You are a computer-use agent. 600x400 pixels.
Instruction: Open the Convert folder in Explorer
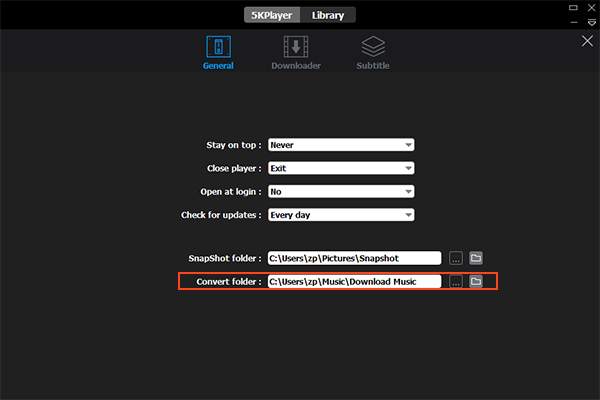click(476, 282)
